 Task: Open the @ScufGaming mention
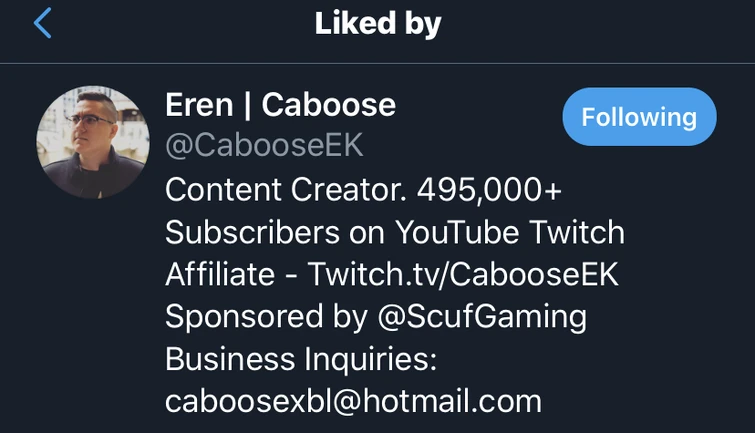click(482, 318)
